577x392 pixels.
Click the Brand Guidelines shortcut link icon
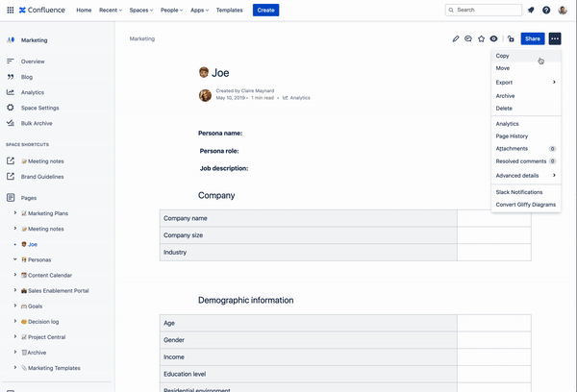(11, 176)
